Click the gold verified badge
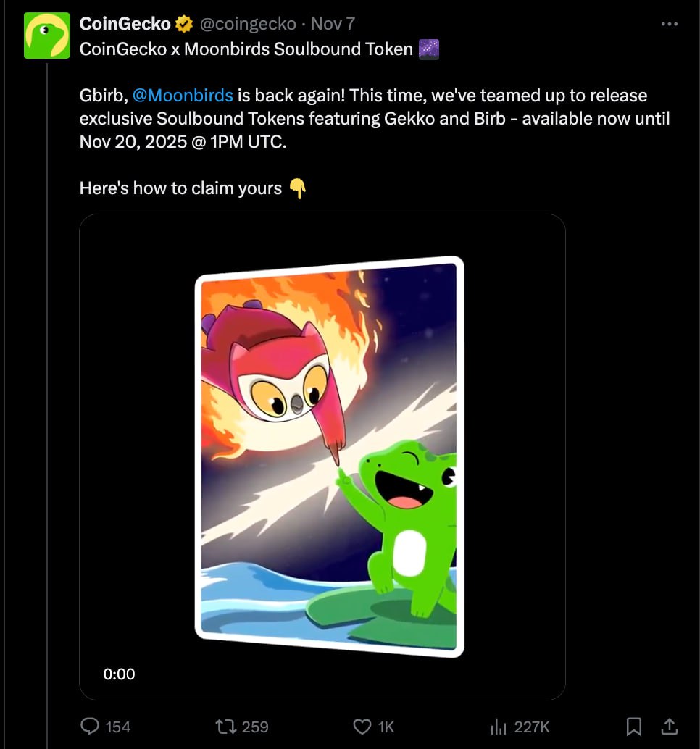The width and height of the screenshot is (700, 749). click(184, 24)
